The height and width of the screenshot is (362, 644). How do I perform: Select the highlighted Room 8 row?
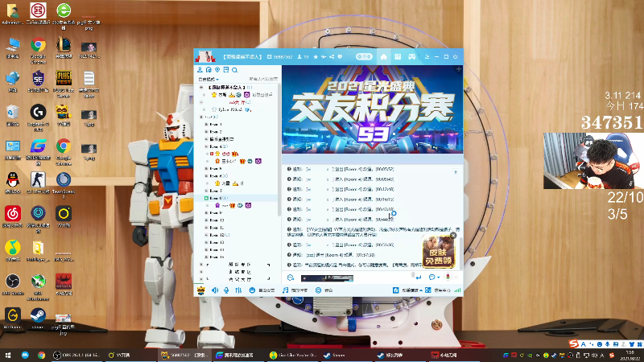click(237, 198)
